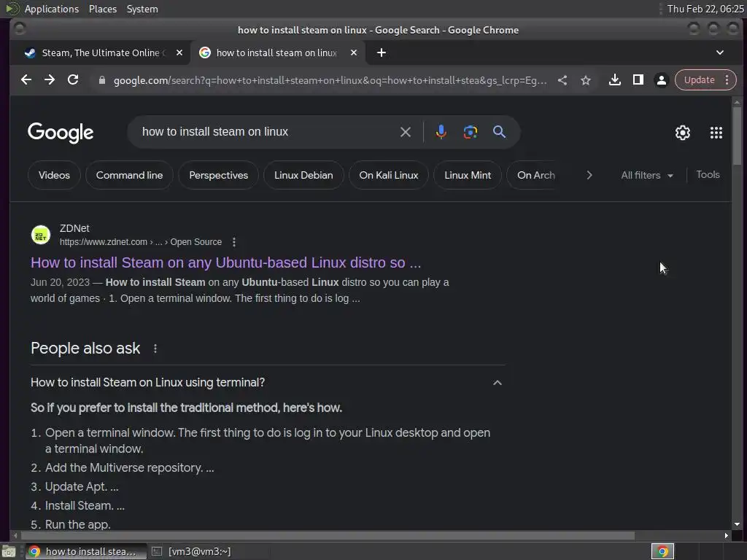The width and height of the screenshot is (747, 560).
Task: Go back to the previous page
Action: (x=26, y=80)
